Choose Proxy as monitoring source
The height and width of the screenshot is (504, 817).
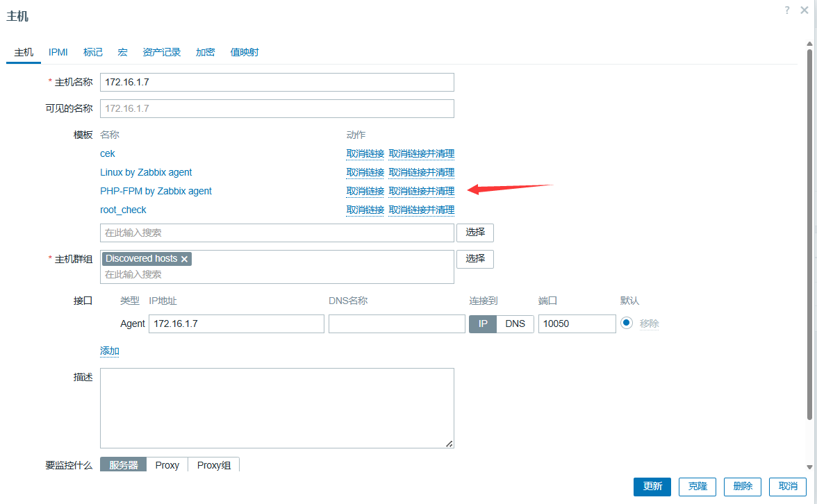pyautogui.click(x=167, y=465)
